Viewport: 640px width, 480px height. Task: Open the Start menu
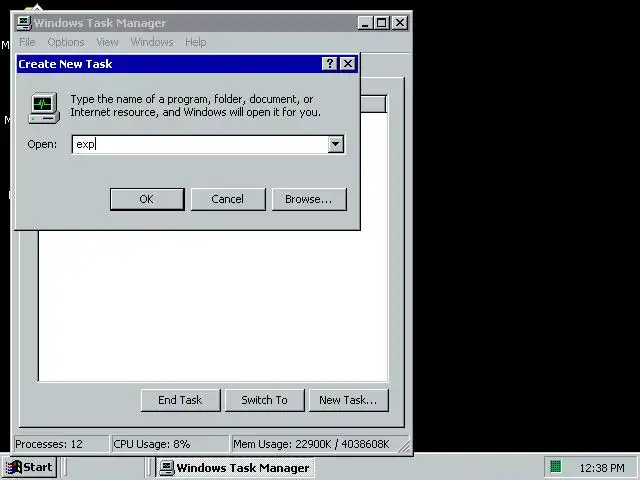(29, 467)
